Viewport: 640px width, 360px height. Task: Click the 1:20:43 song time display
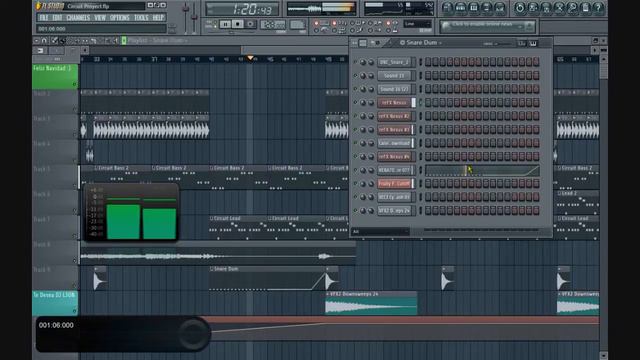pos(242,9)
